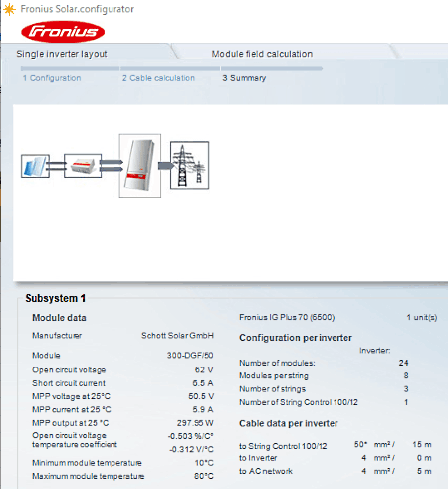Click the 'to String Control 100/12' cable row label

[x=283, y=446]
